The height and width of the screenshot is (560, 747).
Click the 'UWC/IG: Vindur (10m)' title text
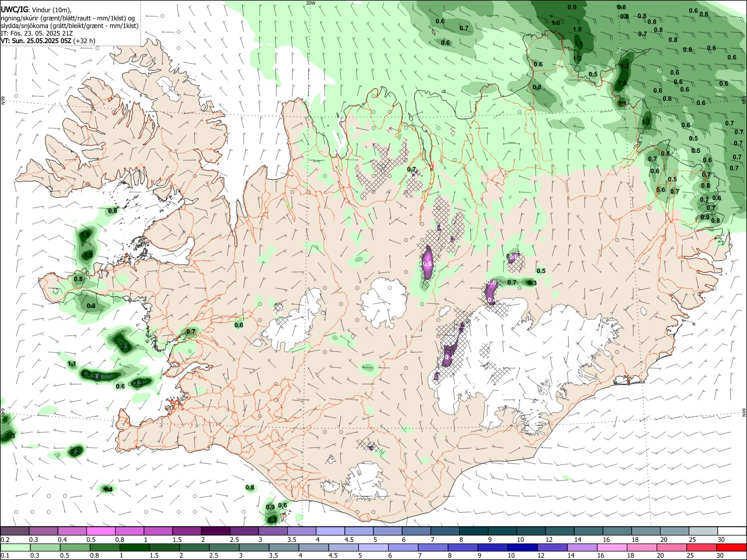click(36, 10)
